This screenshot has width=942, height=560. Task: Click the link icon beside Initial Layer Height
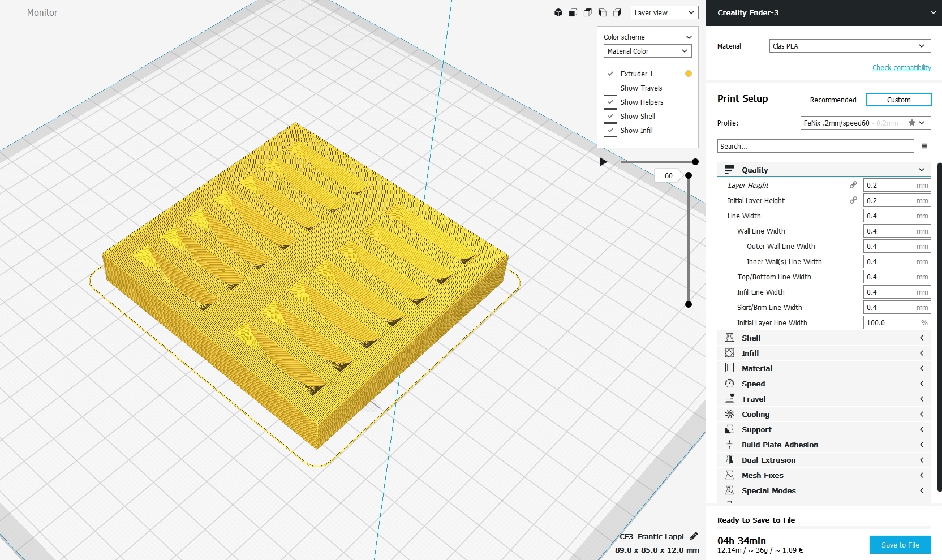853,200
